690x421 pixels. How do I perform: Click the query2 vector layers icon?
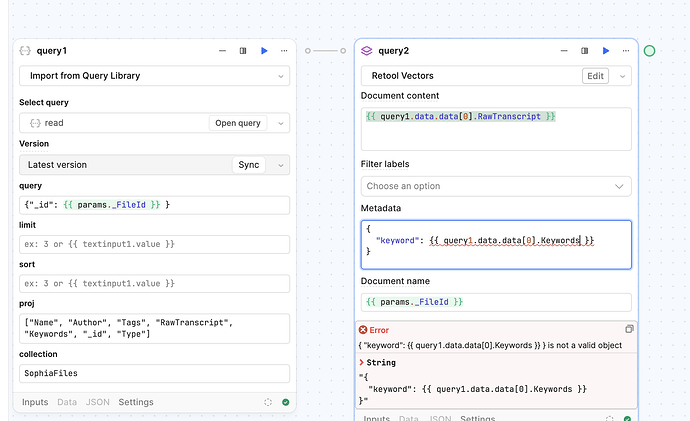[x=367, y=51]
